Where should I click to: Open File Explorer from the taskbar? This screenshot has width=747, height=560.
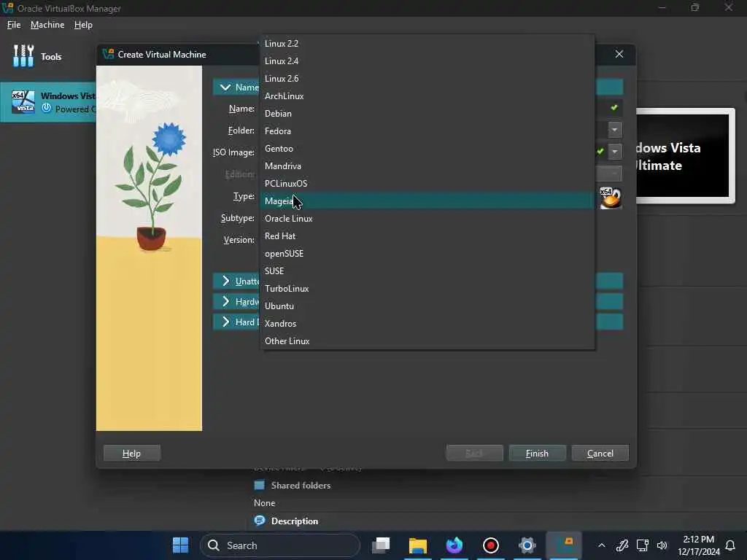click(418, 545)
